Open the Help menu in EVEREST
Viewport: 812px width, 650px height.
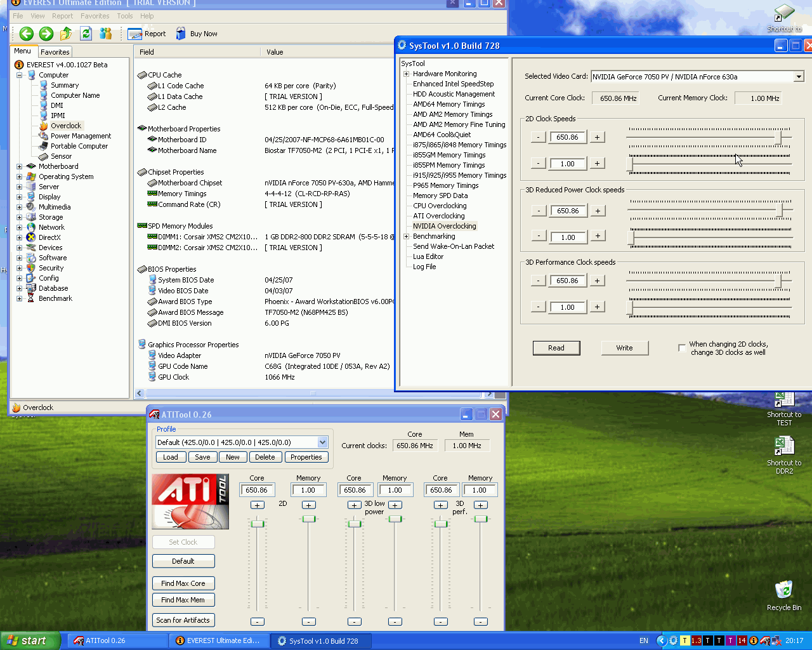(147, 16)
